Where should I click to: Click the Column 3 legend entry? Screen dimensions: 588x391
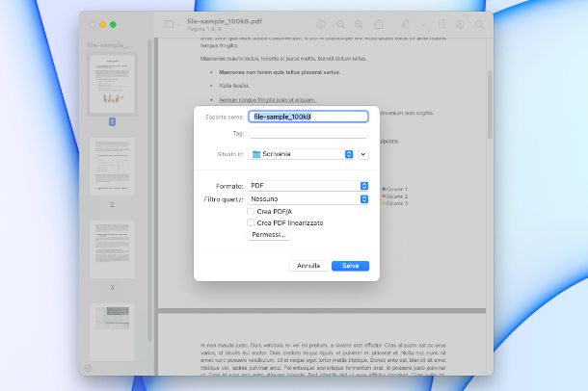click(x=394, y=203)
